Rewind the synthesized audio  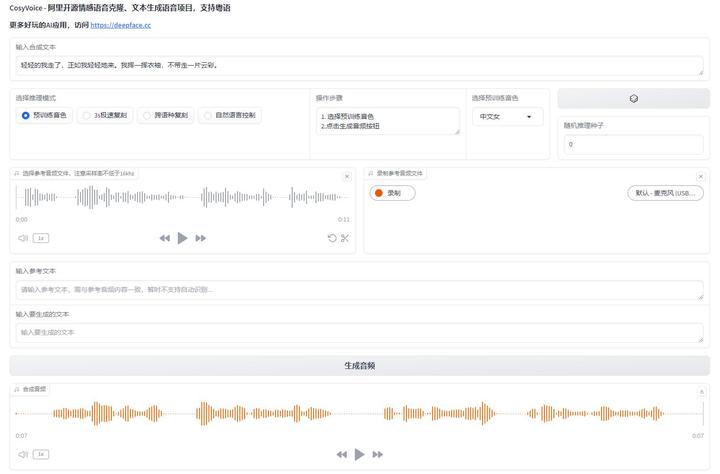pyautogui.click(x=342, y=454)
